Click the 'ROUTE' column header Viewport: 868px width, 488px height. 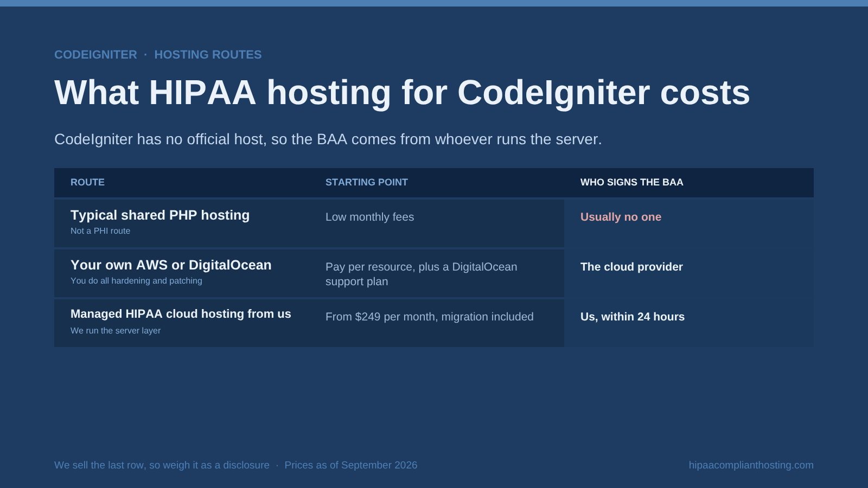[87, 182]
